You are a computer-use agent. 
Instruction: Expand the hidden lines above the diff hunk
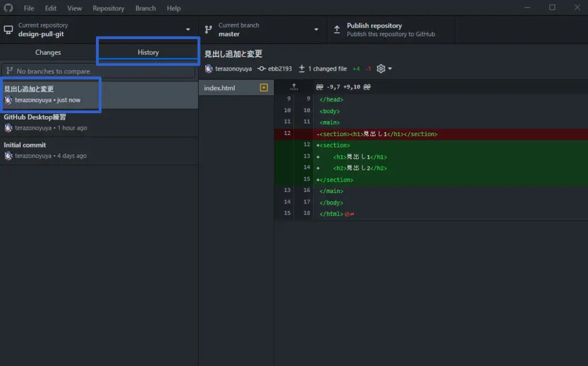pyautogui.click(x=294, y=87)
